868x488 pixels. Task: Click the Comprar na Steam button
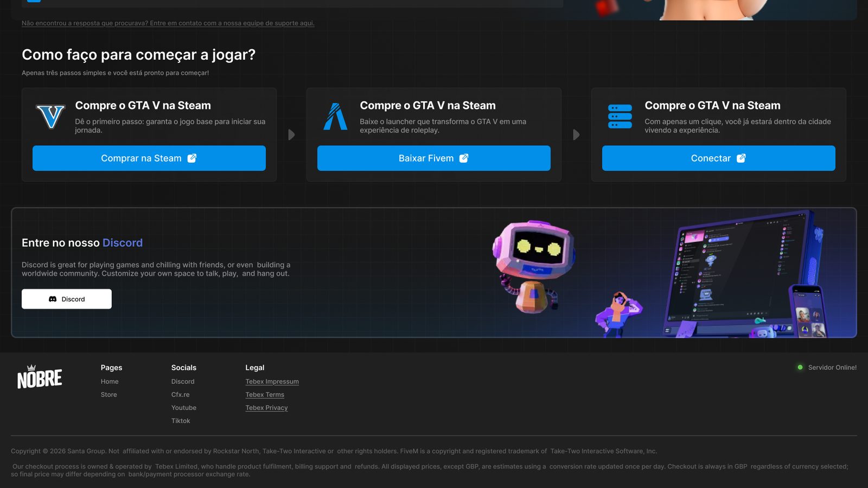pos(149,158)
